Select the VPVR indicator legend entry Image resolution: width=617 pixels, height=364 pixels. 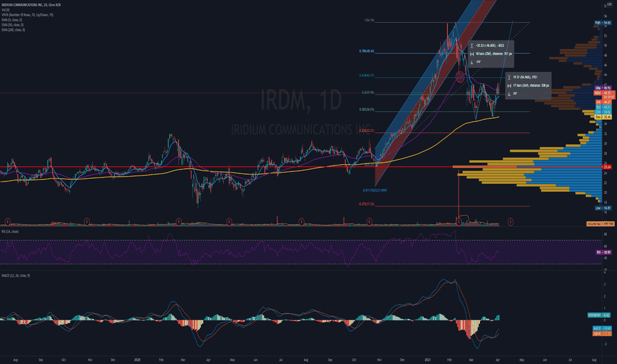click(28, 15)
